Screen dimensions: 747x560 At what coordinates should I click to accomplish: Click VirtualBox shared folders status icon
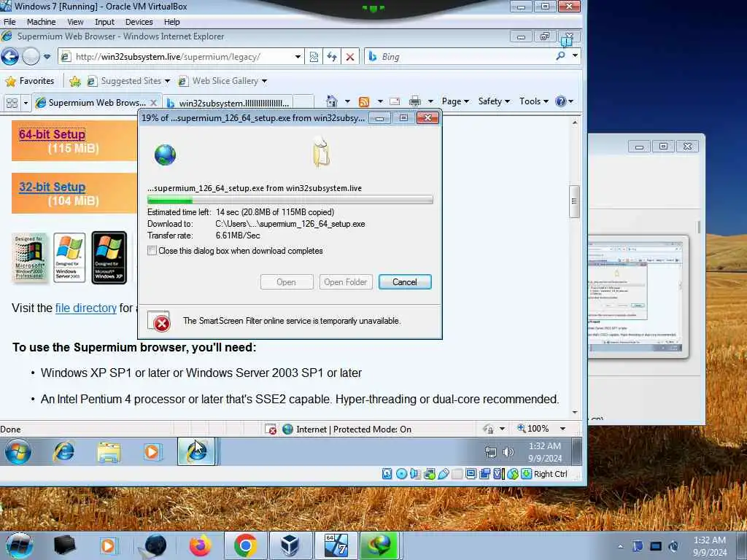coord(457,474)
